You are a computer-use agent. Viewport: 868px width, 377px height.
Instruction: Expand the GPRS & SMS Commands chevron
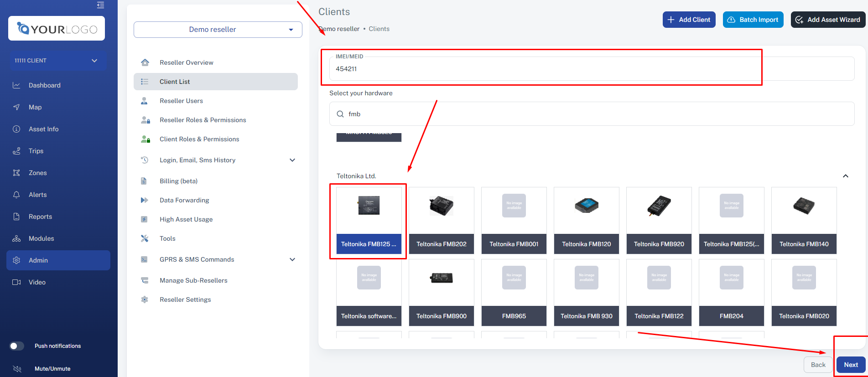(x=292, y=259)
